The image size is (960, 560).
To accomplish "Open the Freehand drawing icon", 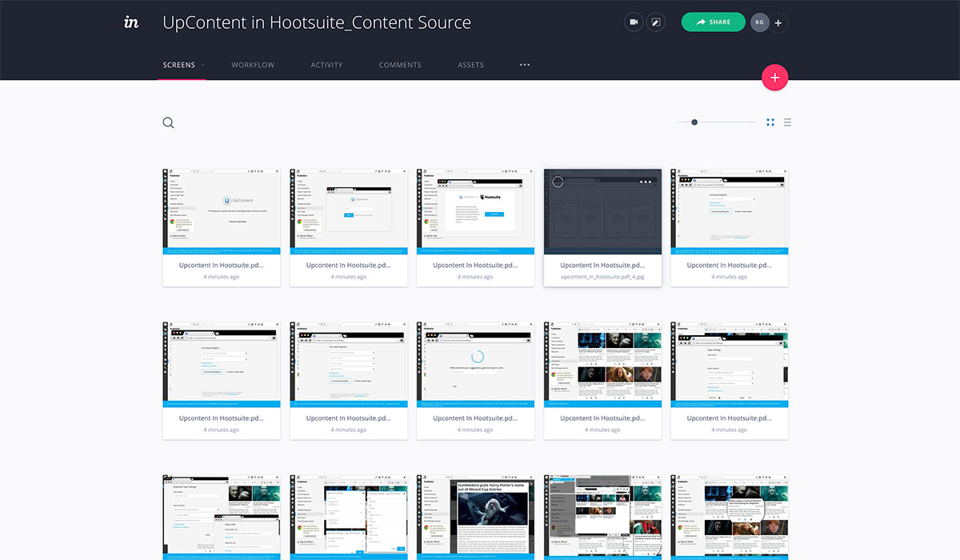I will 655,22.
